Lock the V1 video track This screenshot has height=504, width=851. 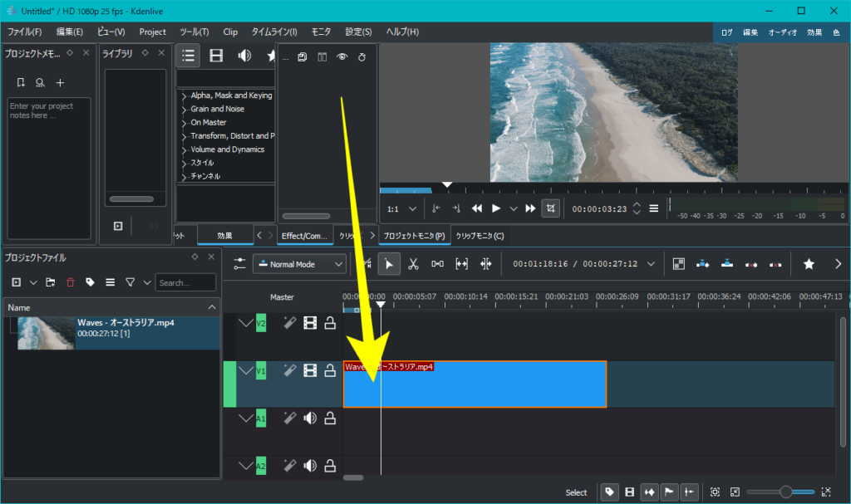pos(330,370)
